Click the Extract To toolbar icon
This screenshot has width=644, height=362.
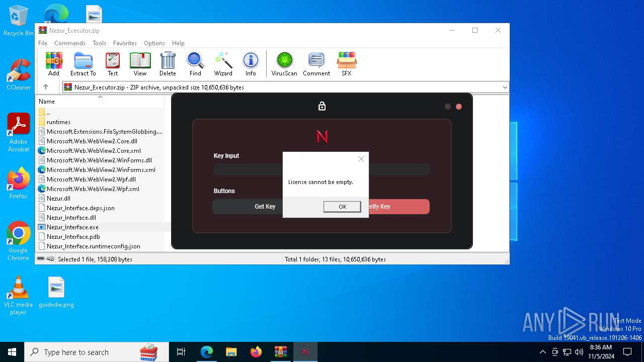[83, 64]
